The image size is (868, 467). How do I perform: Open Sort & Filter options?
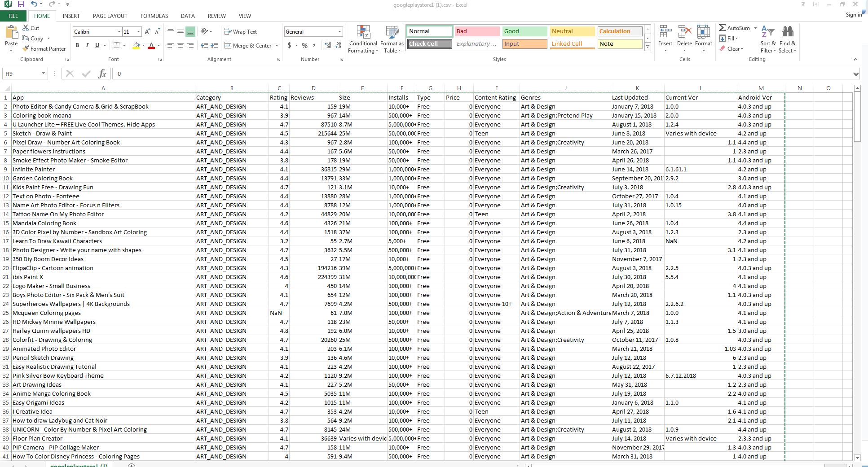click(x=768, y=39)
